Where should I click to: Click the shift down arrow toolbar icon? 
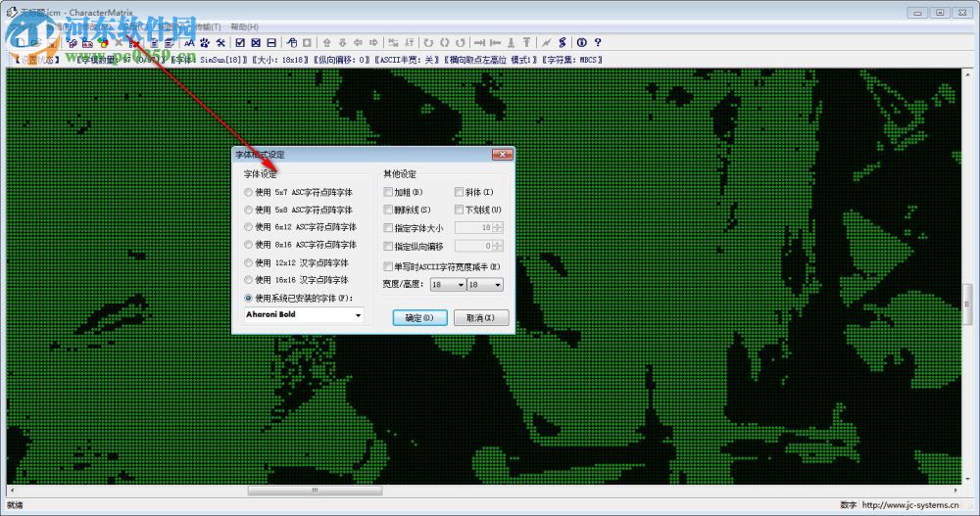[x=342, y=42]
